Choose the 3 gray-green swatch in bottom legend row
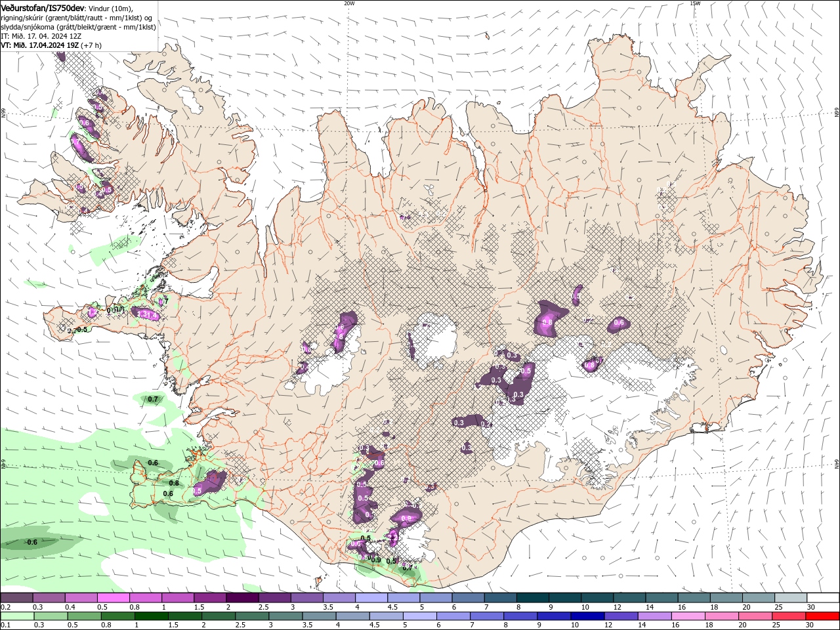Image resolution: width=840 pixels, height=630 pixels. click(285, 616)
